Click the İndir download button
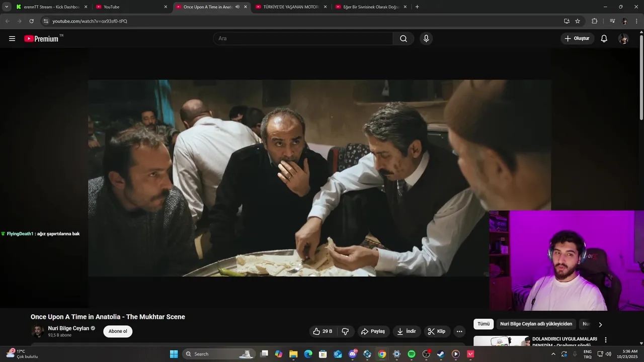This screenshot has height=362, width=644. (x=407, y=331)
